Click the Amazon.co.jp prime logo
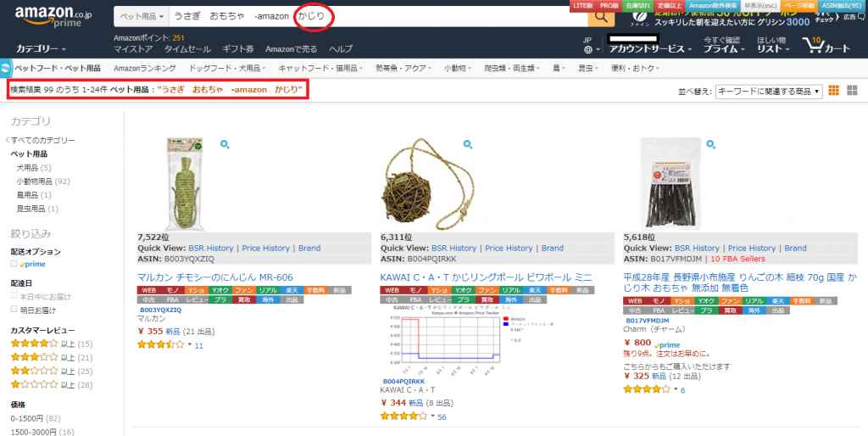868x436 pixels. pyautogui.click(x=53, y=17)
